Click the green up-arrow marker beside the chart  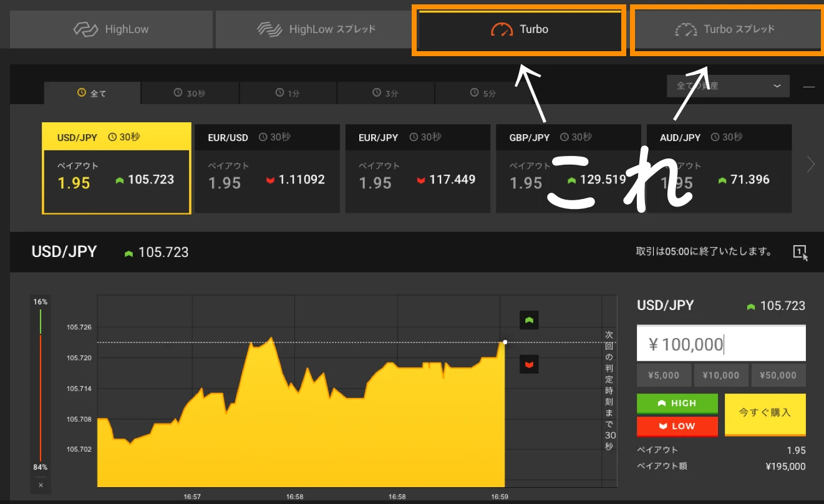529,320
